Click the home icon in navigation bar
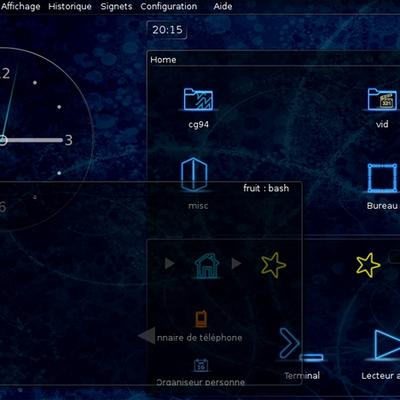400x400 pixels. point(207,266)
